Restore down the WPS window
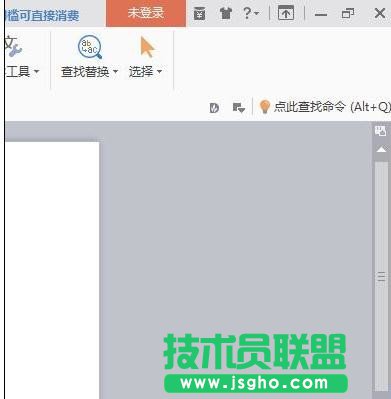This screenshot has height=399, width=391. (348, 14)
